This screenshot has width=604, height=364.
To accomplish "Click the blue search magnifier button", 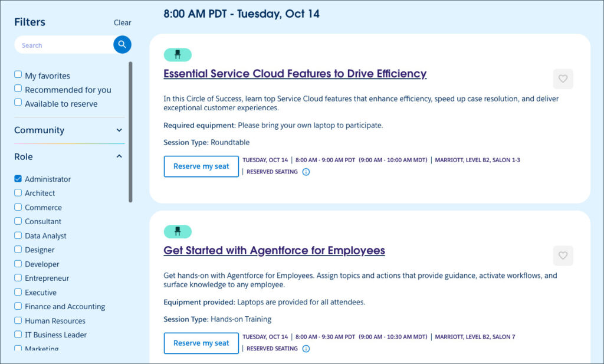I will (122, 45).
